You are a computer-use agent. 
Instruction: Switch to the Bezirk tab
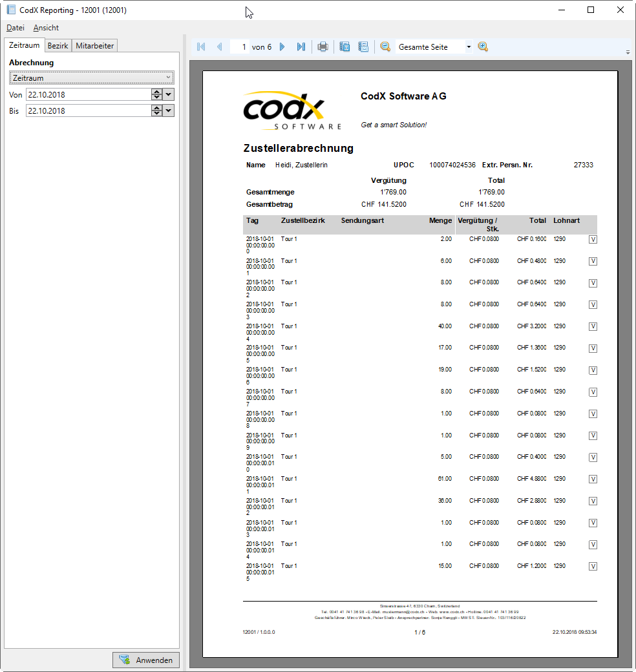pyautogui.click(x=58, y=45)
